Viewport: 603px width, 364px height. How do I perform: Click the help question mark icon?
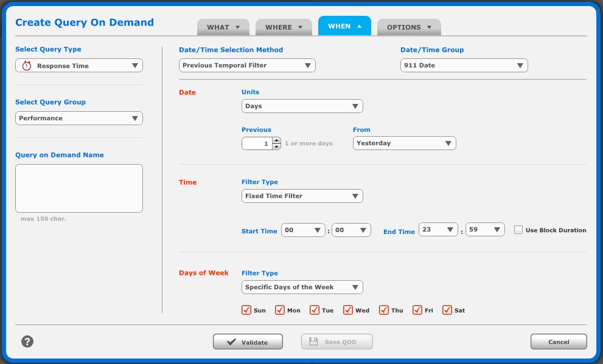(27, 342)
